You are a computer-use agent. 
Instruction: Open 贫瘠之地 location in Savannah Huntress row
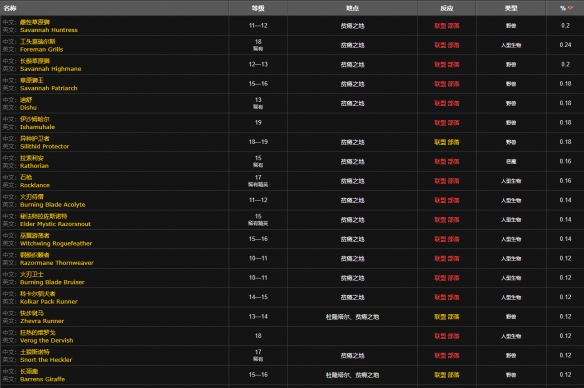click(x=352, y=26)
